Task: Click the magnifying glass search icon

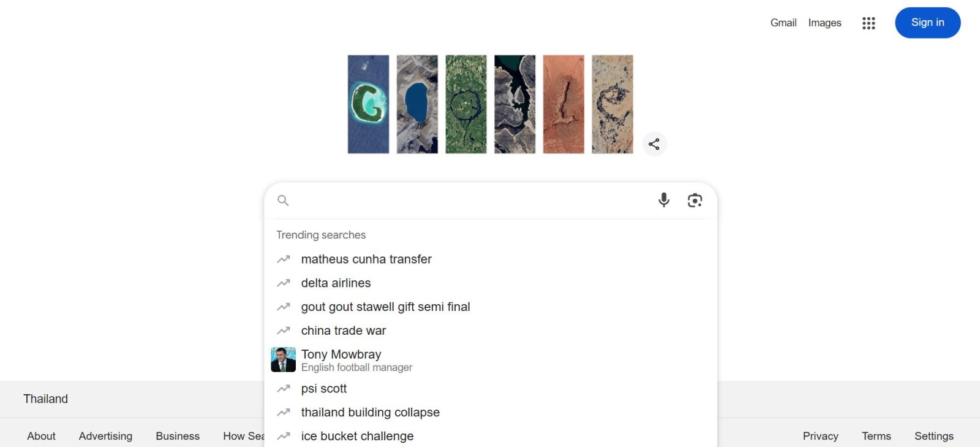Action: [x=283, y=201]
